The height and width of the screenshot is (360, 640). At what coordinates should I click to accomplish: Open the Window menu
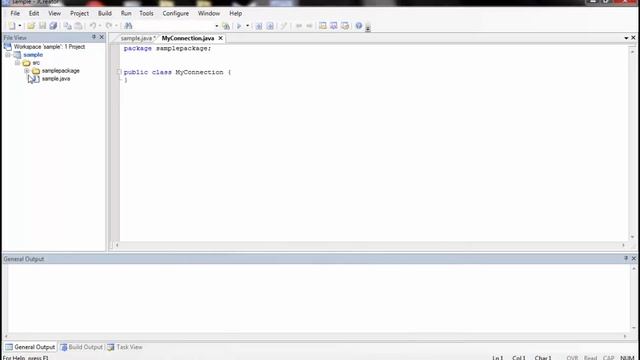[x=209, y=13]
